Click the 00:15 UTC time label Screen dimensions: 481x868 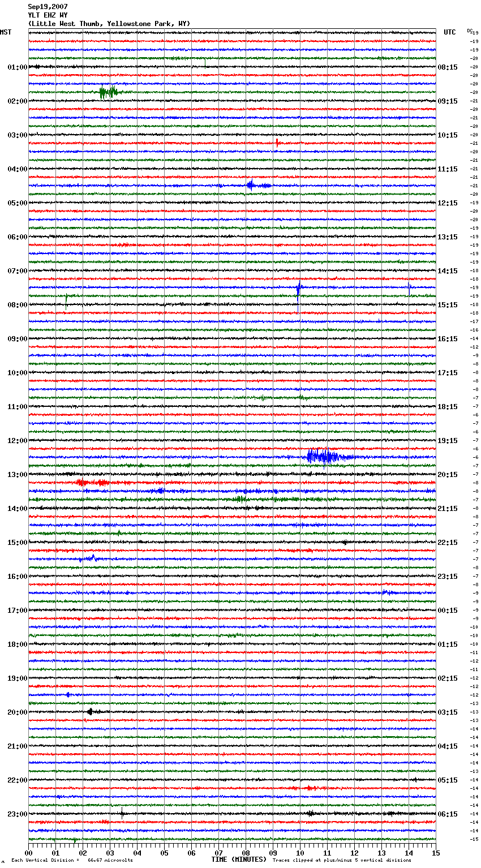point(448,611)
